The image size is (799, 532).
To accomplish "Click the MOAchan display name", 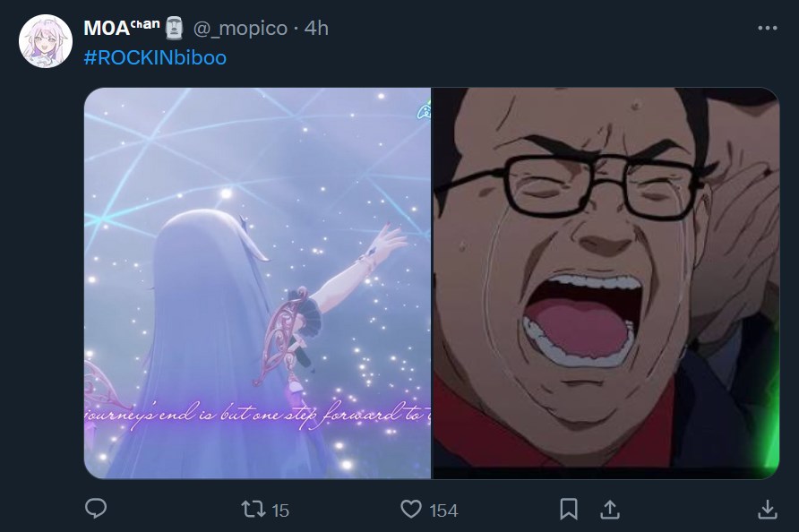I will coord(121,28).
